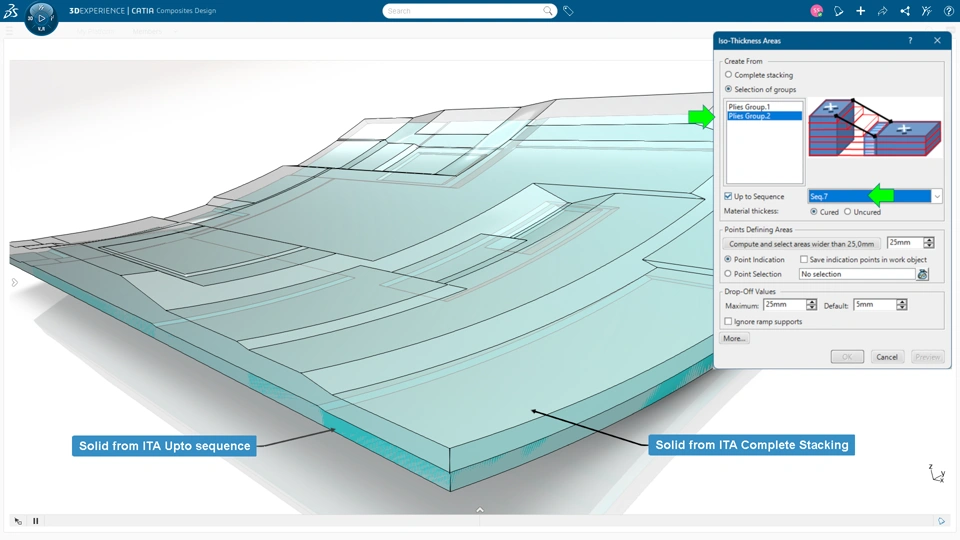Viewport: 960px width, 540px height.
Task: Select Selection of groups option
Action: click(729, 89)
